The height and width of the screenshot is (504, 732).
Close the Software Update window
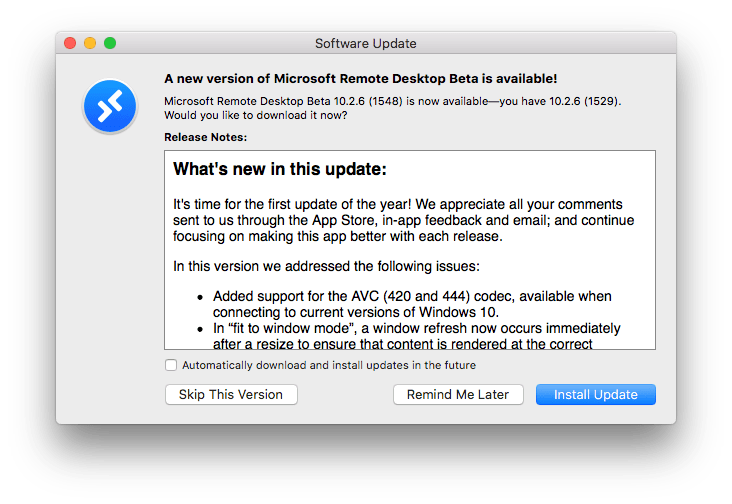(70, 43)
